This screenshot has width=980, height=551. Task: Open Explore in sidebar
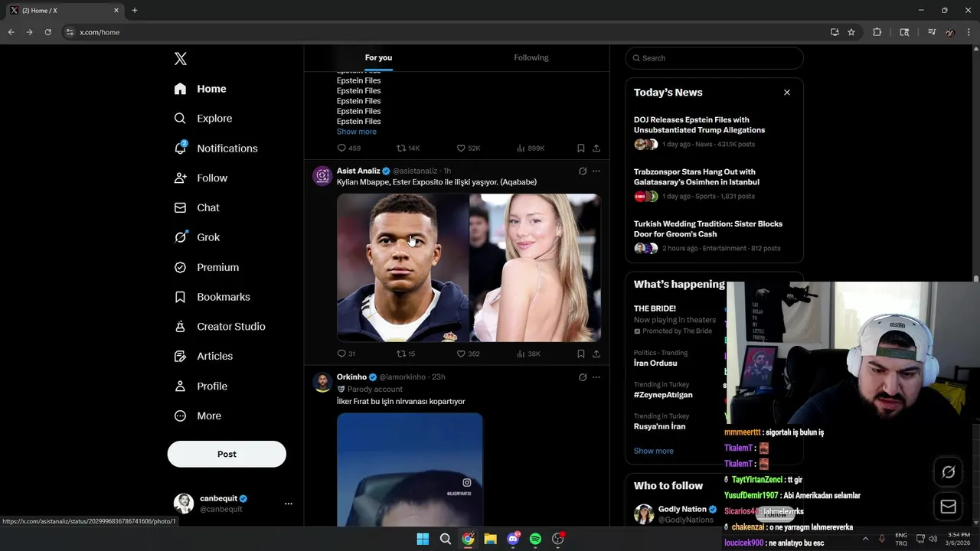click(x=203, y=119)
